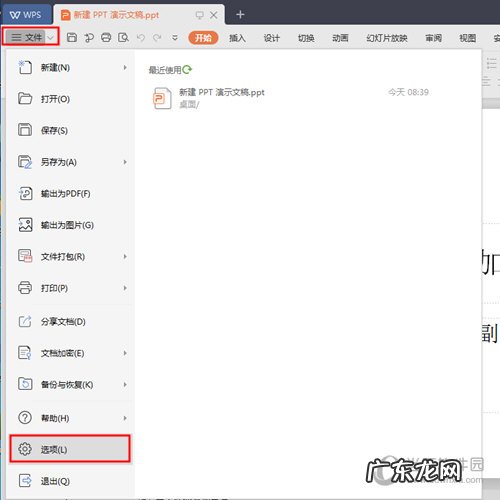This screenshot has width=500, height=500.
Task: Choose 退出(Q) to exit
Action: (70, 481)
